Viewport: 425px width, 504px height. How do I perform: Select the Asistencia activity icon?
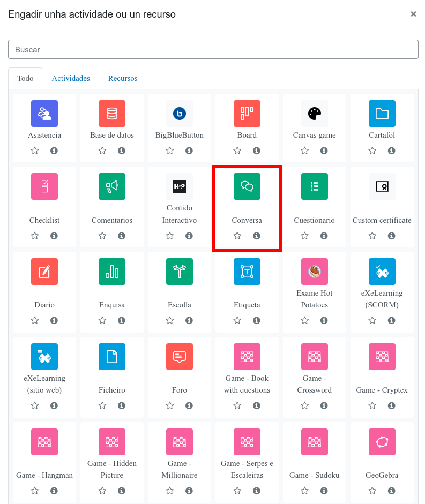[x=44, y=114]
